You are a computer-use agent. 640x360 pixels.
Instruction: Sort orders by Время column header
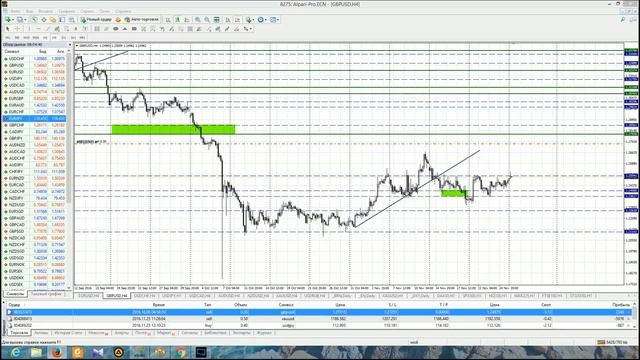pos(158,305)
